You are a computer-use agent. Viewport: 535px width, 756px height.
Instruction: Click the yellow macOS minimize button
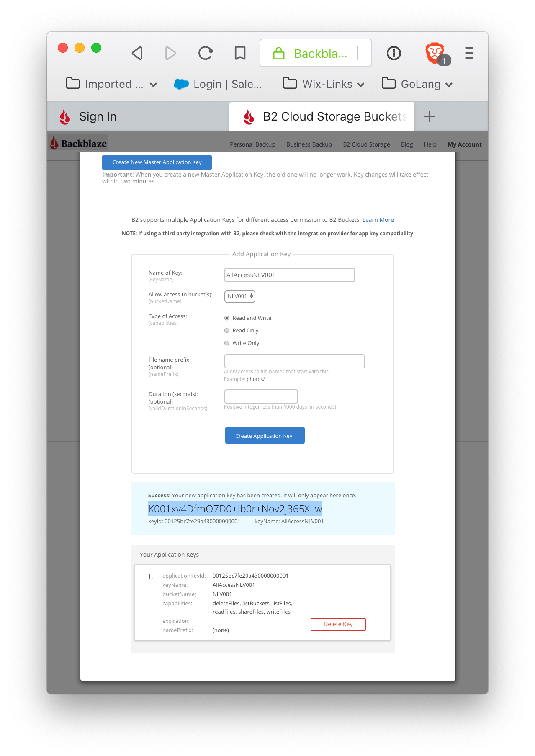point(80,48)
